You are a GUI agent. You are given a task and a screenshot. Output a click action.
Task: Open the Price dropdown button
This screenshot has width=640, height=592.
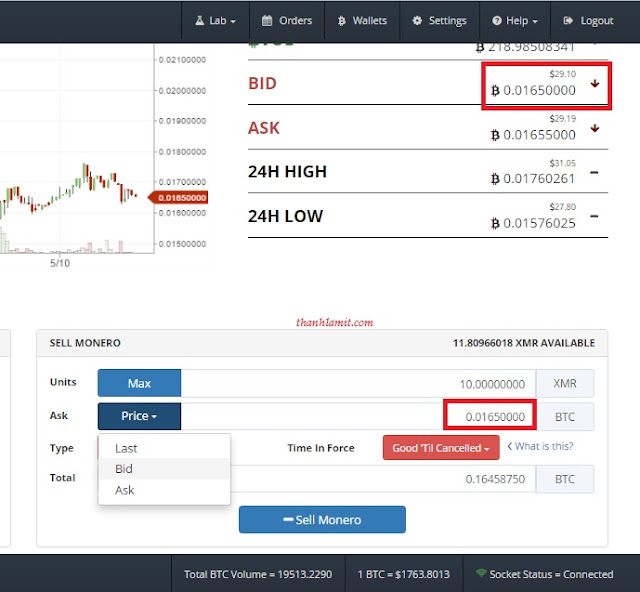click(x=139, y=416)
